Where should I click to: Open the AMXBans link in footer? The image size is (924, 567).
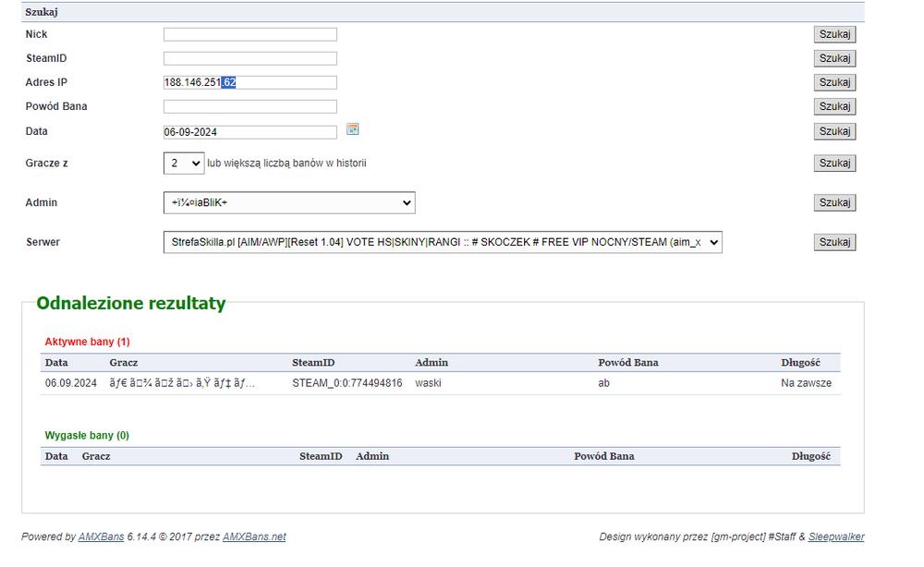pyautogui.click(x=102, y=537)
